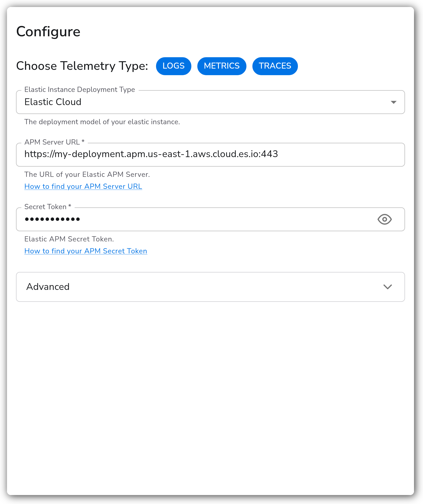Toggle the LOGS telemetry type chip
Screen dimensions: 423x504
[x=173, y=66]
